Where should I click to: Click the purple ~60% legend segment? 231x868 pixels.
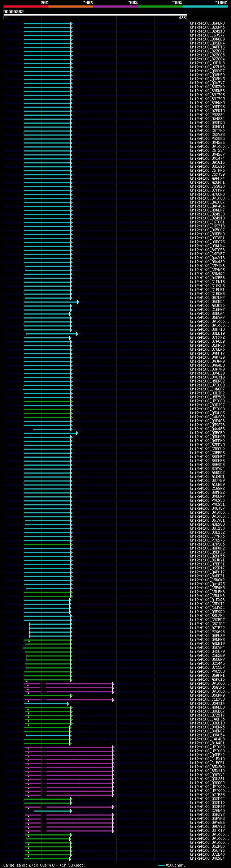click(115, 7)
